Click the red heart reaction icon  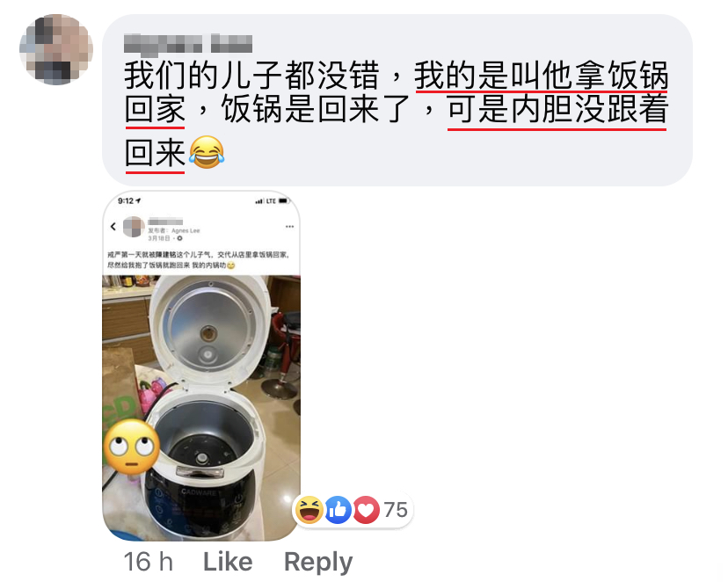(x=367, y=510)
